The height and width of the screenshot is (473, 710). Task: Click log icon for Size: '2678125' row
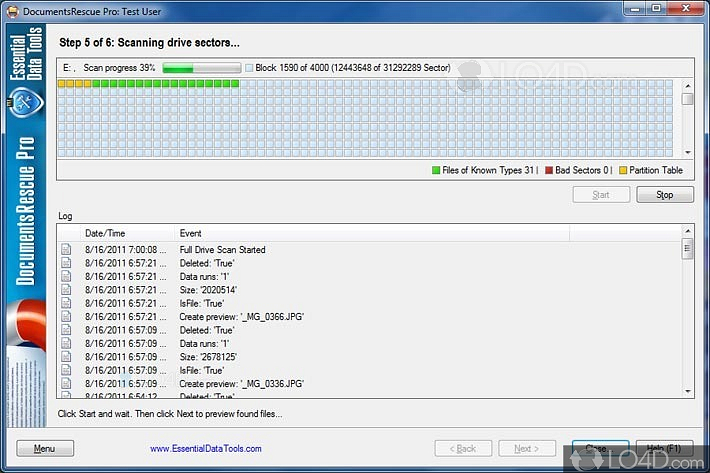point(66,357)
